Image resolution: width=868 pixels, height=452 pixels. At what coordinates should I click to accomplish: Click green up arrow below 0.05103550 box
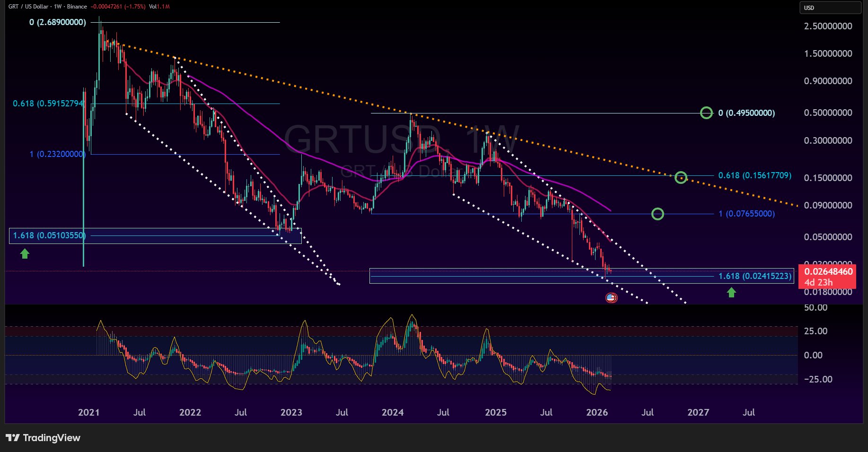pyautogui.click(x=25, y=254)
